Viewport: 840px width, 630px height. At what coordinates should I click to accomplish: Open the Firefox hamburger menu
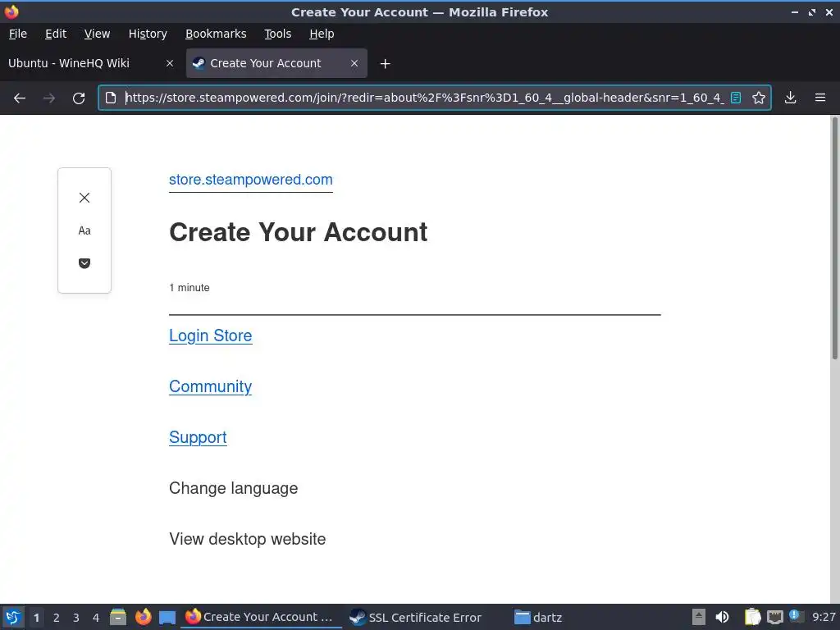click(x=820, y=98)
